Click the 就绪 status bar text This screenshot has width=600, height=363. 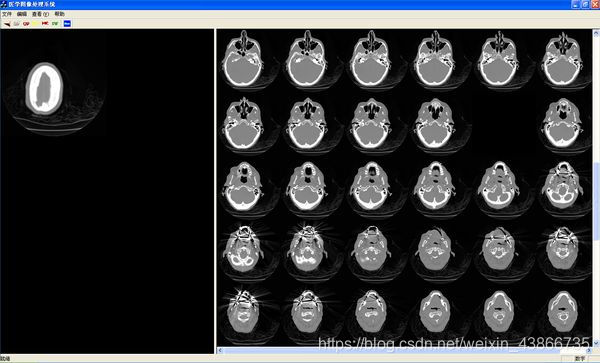pos(5,359)
